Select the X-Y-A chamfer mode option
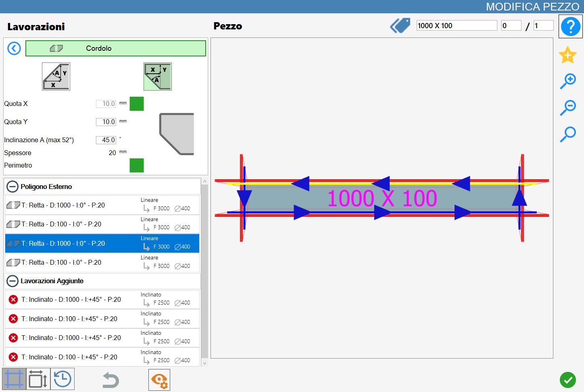The height and width of the screenshot is (392, 584). point(158,77)
